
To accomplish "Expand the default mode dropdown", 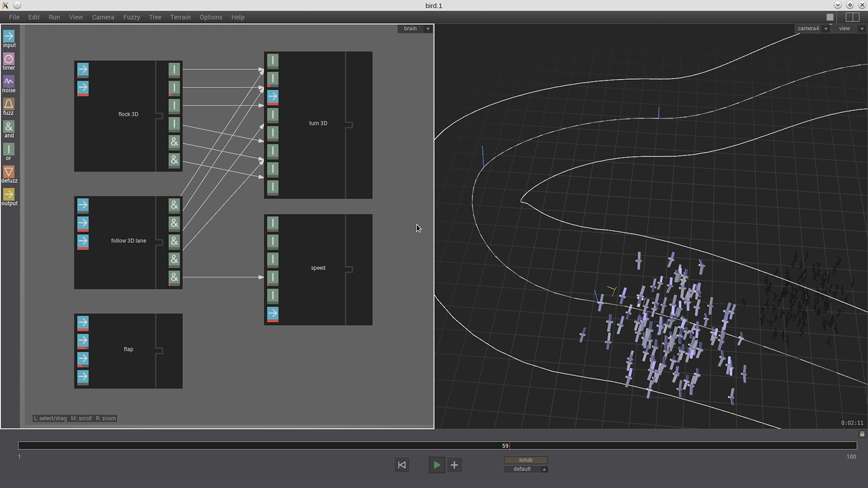I will (544, 469).
